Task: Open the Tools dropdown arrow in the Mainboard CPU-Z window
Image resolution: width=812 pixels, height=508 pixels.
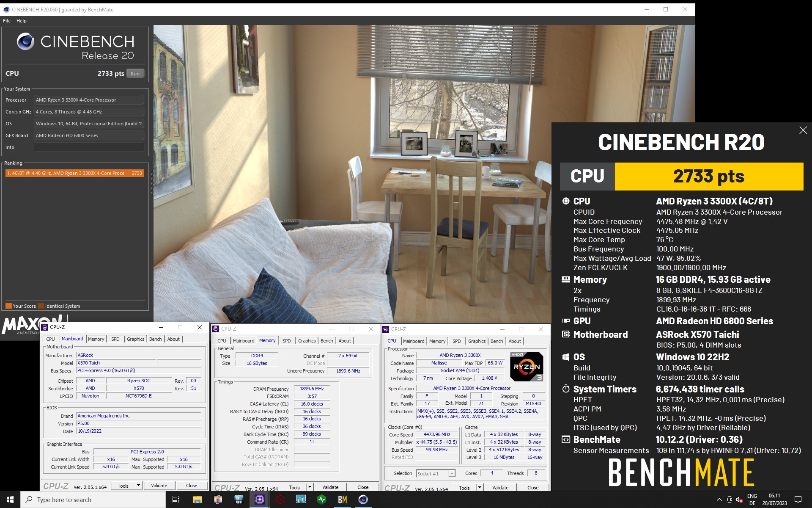Action: 138,486
